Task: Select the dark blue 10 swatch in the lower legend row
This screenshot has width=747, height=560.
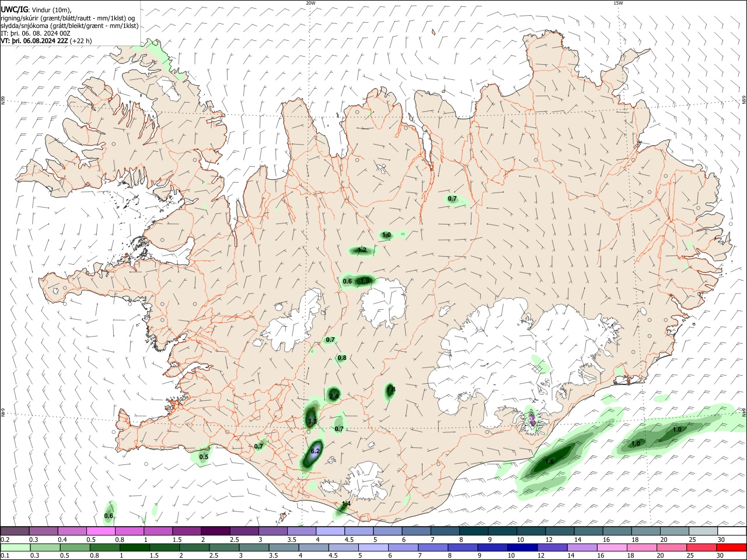Action: coord(522,547)
